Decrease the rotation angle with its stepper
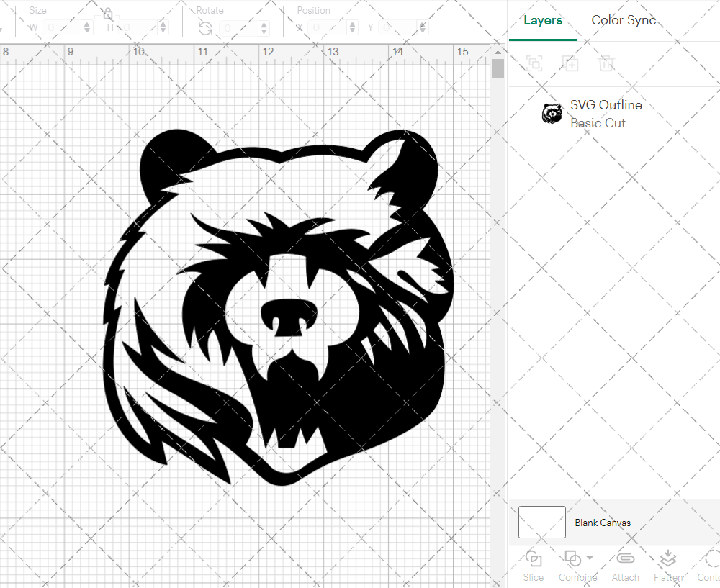 tap(263, 30)
